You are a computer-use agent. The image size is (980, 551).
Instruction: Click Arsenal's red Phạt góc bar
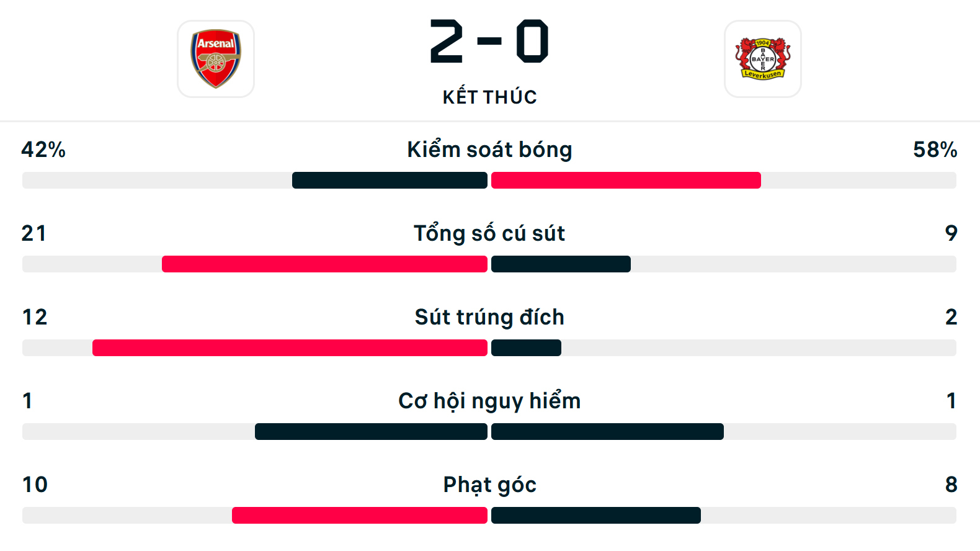360,516
